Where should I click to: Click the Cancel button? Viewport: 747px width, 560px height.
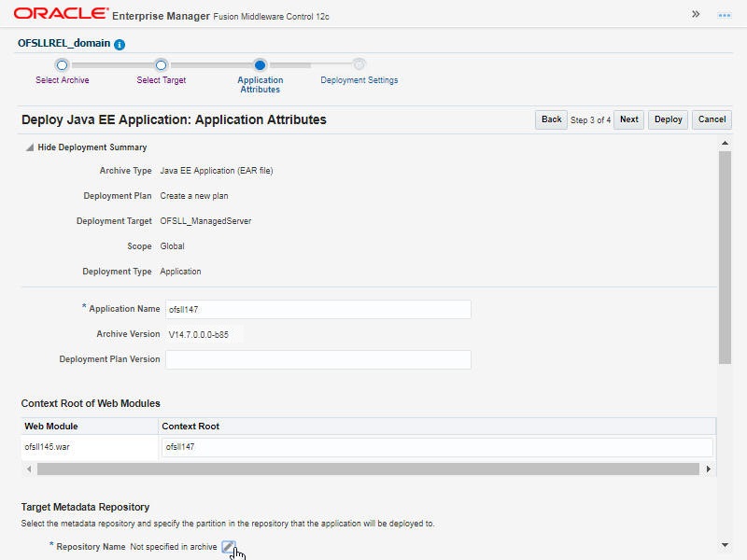712,119
